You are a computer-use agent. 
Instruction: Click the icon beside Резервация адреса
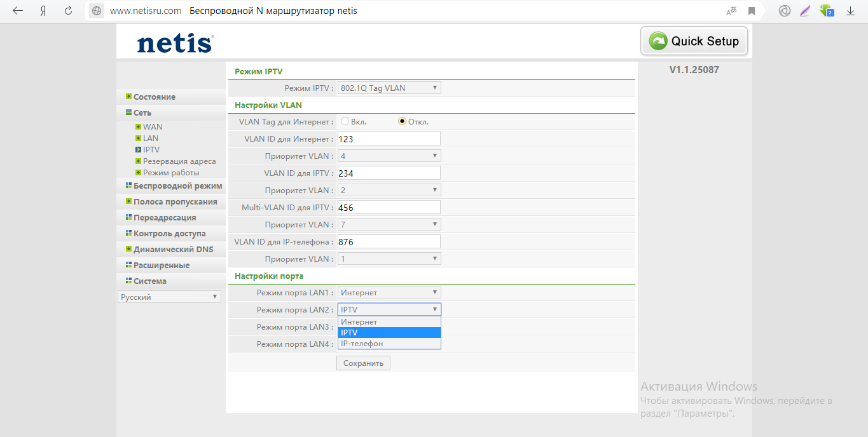(x=138, y=161)
